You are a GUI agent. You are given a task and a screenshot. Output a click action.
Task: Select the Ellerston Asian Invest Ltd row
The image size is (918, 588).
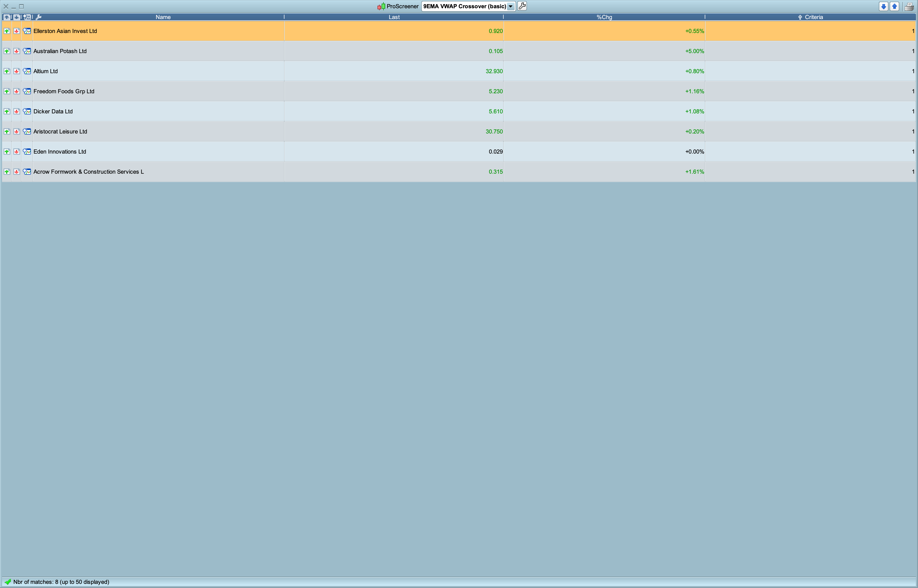pos(65,31)
